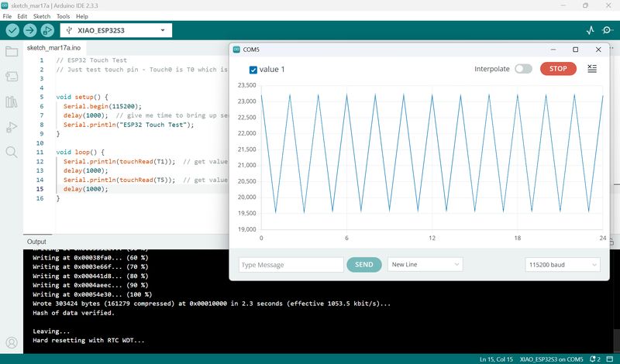Click the Upload arrow button
This screenshot has height=364, width=620.
[x=29, y=30]
